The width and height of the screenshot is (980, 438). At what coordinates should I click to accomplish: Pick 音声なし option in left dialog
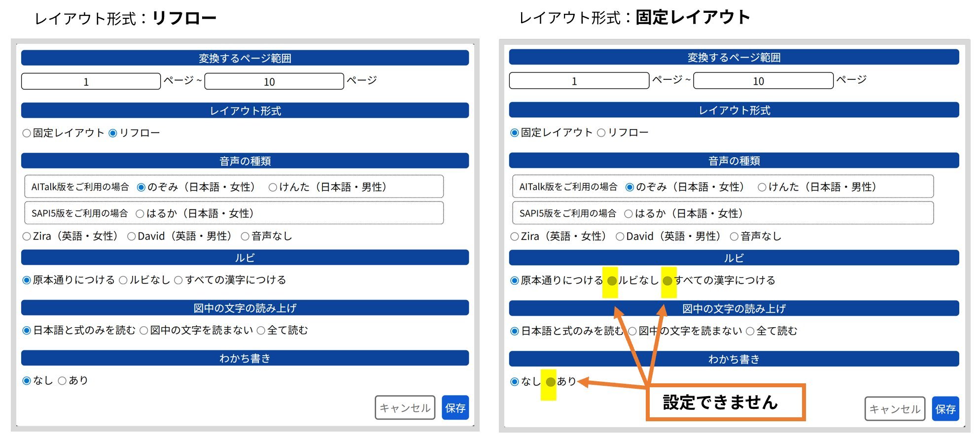245,237
